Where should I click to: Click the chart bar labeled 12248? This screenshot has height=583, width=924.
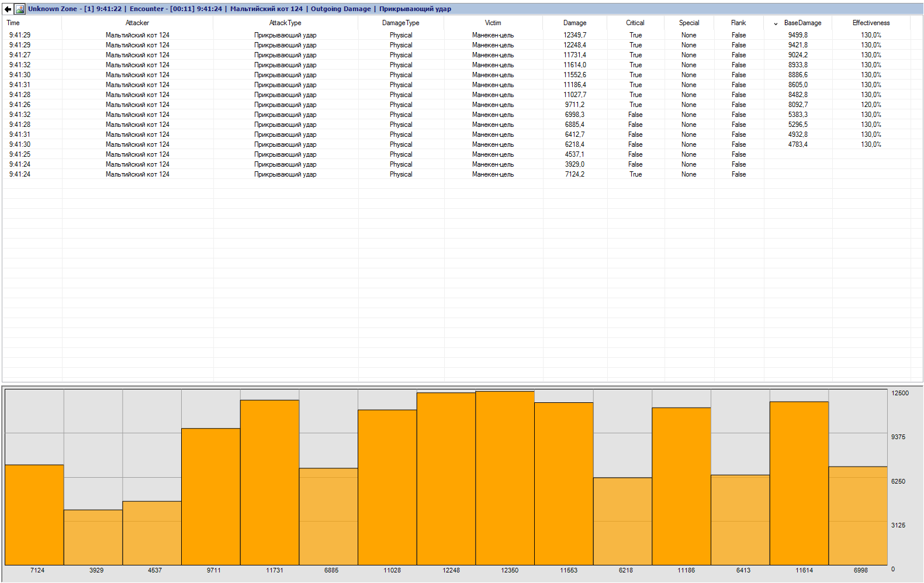click(446, 479)
